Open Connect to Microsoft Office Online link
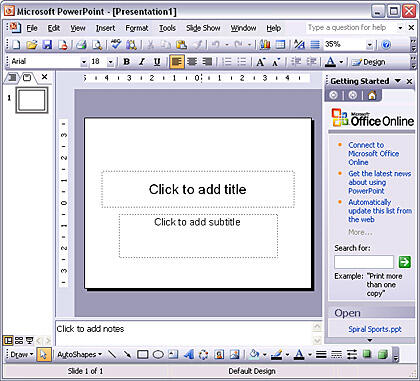The width and height of the screenshot is (420, 381). click(373, 154)
